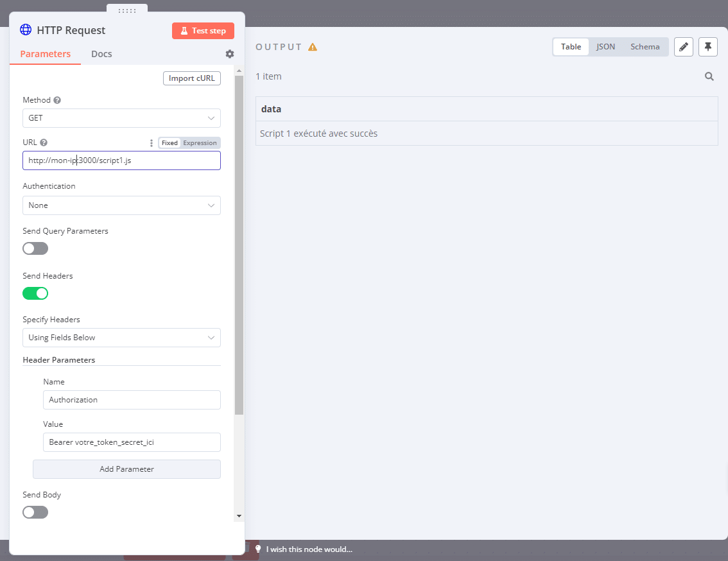Click the header Name field 'Authorization'

[132, 400]
